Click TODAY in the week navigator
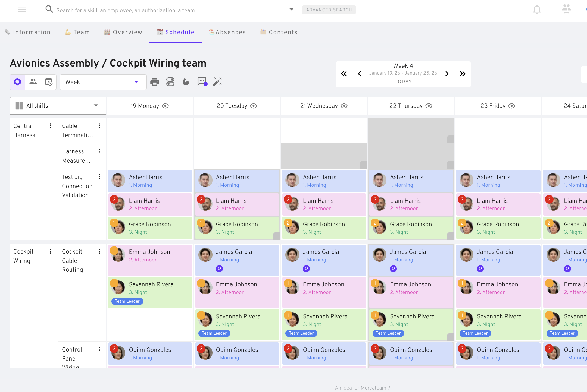 (x=403, y=81)
